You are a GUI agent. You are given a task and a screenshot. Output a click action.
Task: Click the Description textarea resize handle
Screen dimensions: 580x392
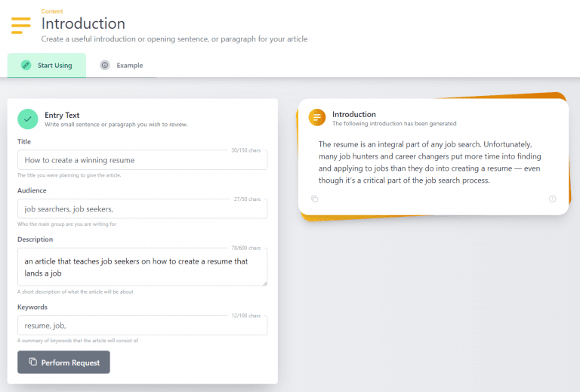(264, 282)
